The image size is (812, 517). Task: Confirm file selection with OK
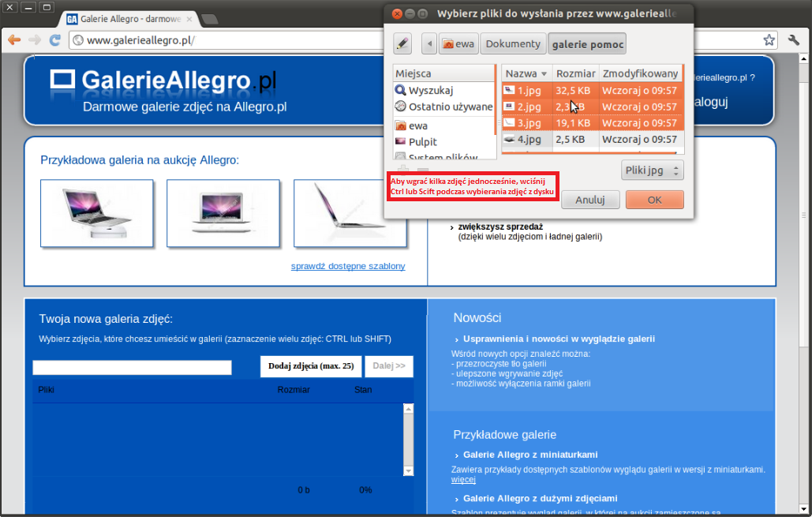(655, 200)
